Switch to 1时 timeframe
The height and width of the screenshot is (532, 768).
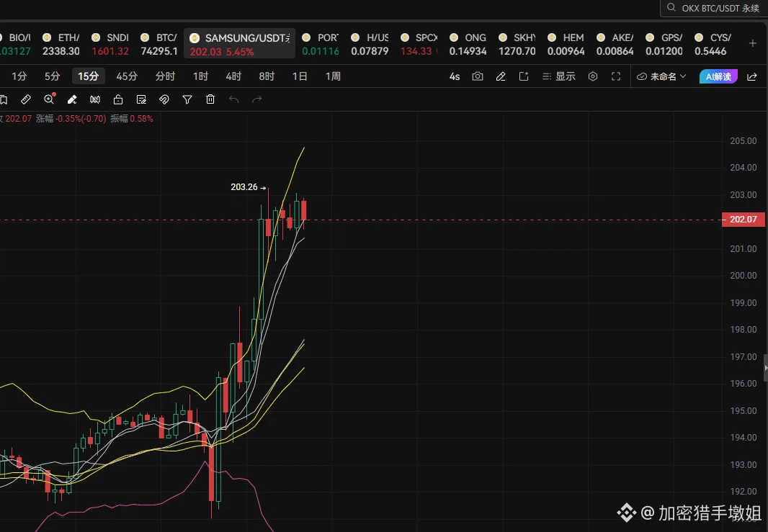pyautogui.click(x=200, y=76)
